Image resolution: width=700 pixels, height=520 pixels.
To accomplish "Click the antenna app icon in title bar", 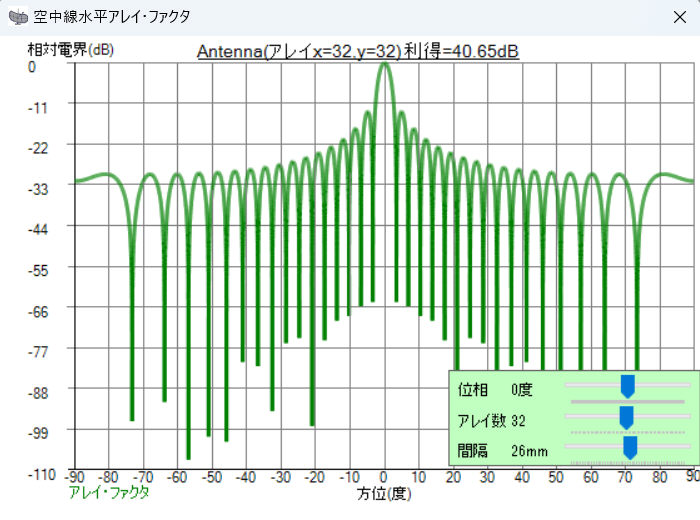I will pos(18,17).
